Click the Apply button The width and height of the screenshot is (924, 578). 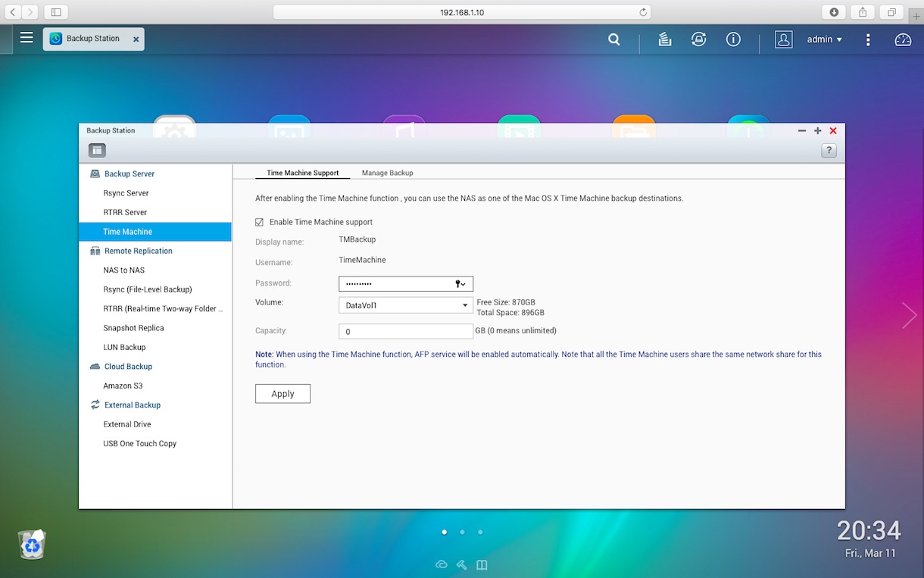click(x=283, y=394)
